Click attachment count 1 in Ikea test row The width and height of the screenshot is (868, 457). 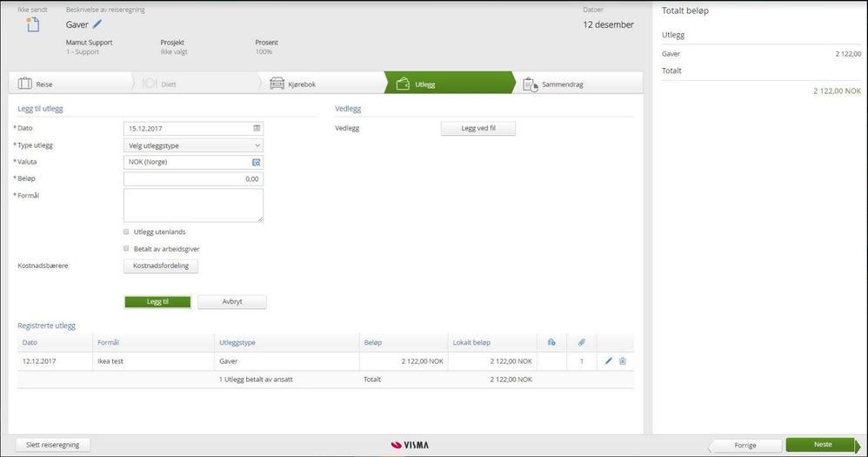point(581,361)
